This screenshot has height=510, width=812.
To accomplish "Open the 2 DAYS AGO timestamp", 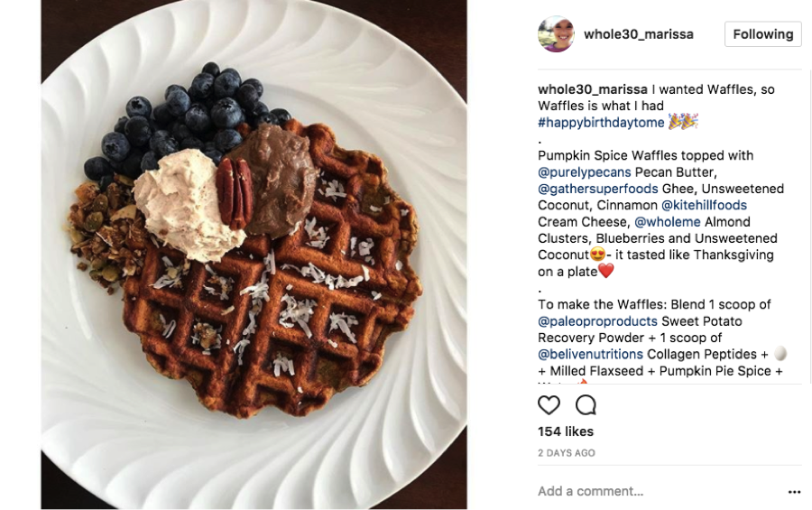I will 567,453.
